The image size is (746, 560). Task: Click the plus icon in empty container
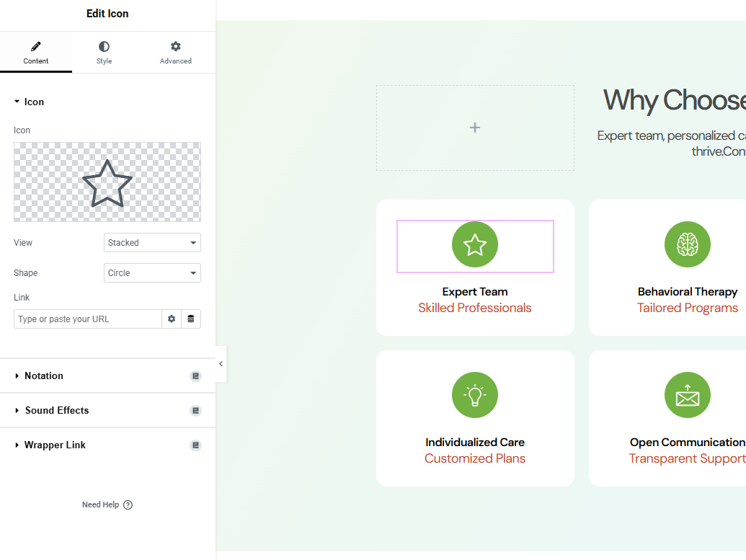click(475, 128)
